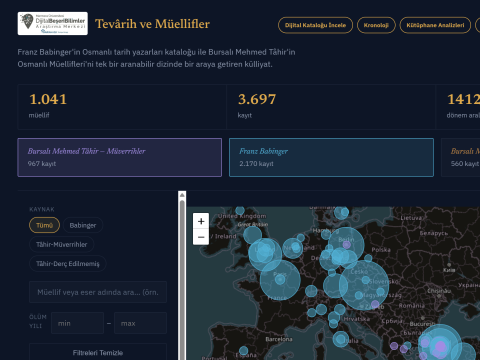This screenshot has width=480, height=360.
Task: Click the bubble near Barcelona label
Action: coord(244,350)
